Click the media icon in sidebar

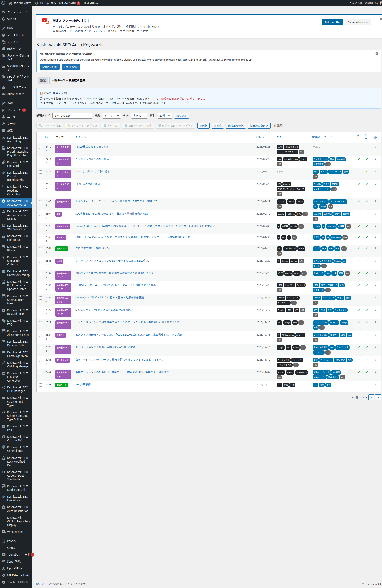[x=4, y=42]
